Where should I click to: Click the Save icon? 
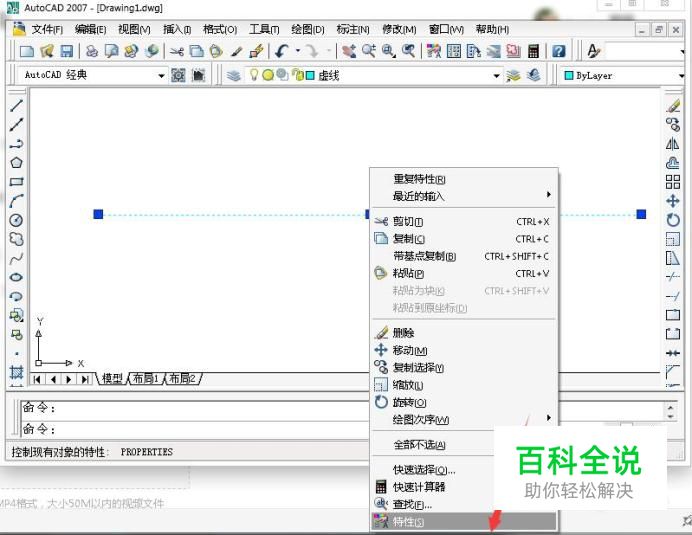tap(66, 51)
